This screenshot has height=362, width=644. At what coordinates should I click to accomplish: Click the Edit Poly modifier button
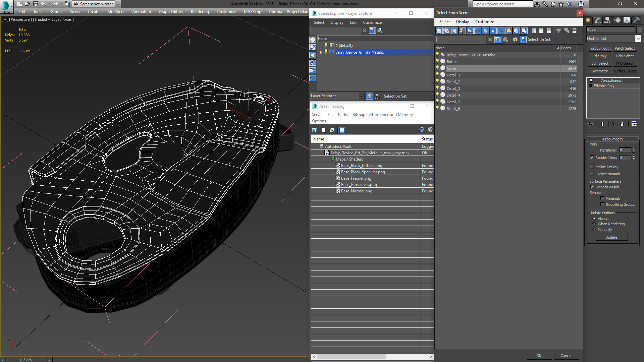pos(599,56)
